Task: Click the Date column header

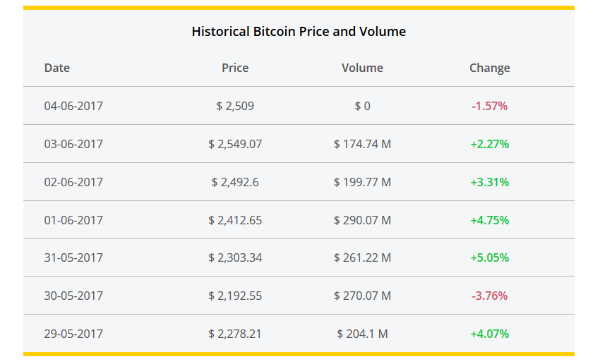Action: coord(57,68)
